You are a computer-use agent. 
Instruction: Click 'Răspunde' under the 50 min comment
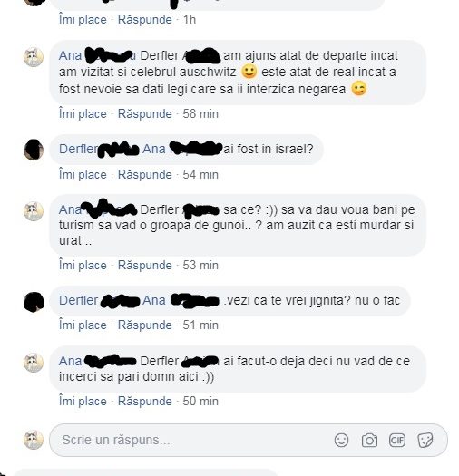144,401
